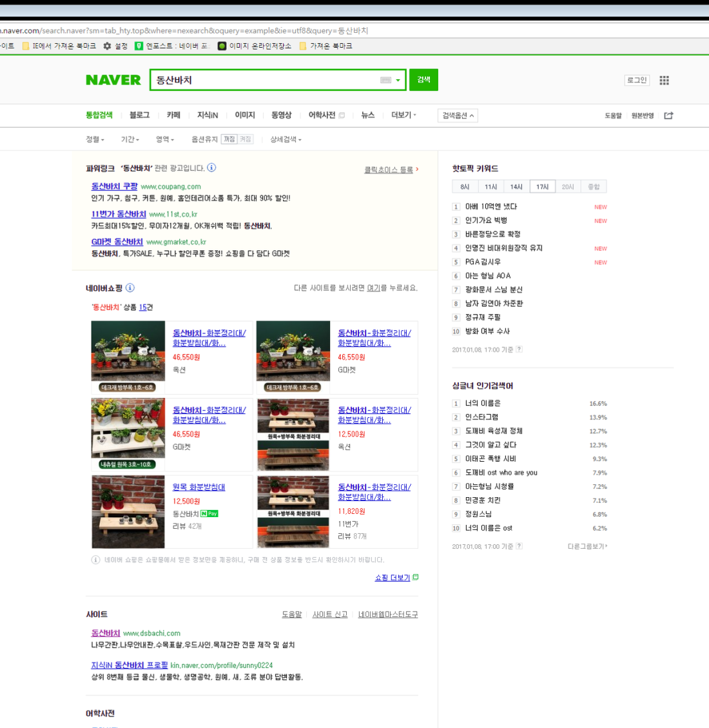
Task: Open the 네이버웹마스터도구 link
Action: point(388,615)
